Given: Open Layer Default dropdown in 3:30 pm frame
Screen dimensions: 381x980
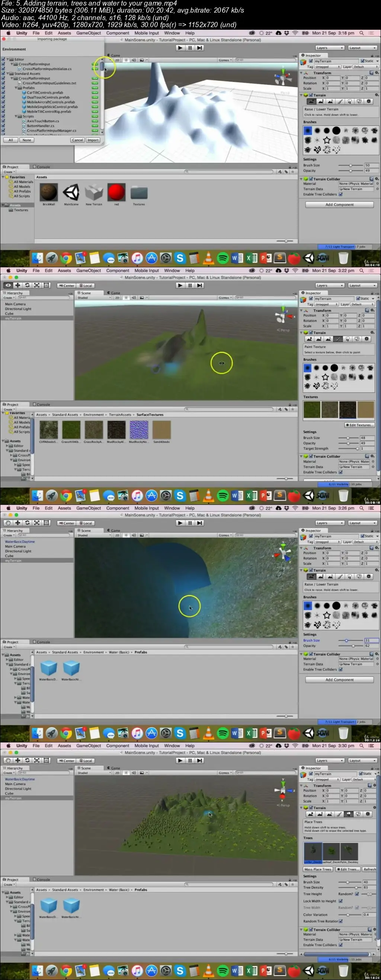Looking at the screenshot, I should click(364, 780).
